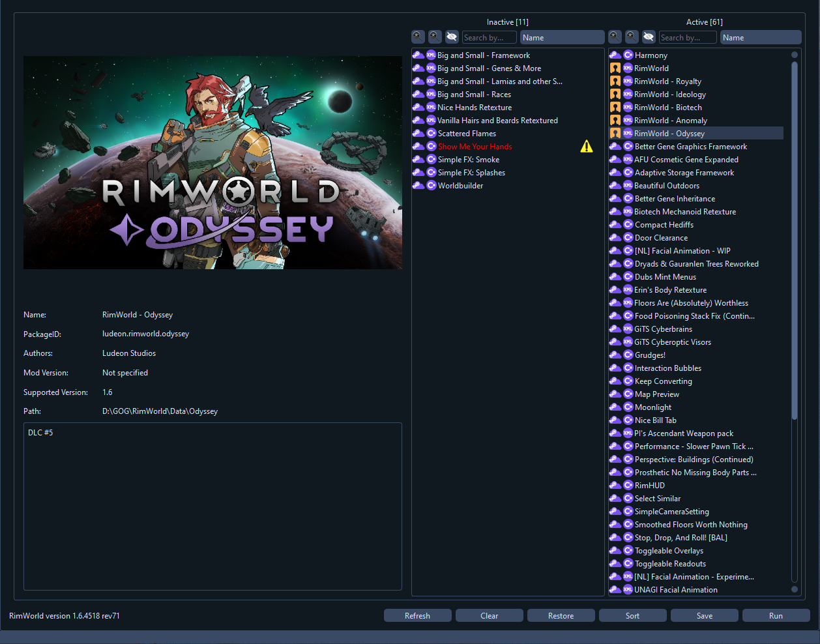
Task: Click the second search-filter icon in Active panel
Action: tap(632, 37)
